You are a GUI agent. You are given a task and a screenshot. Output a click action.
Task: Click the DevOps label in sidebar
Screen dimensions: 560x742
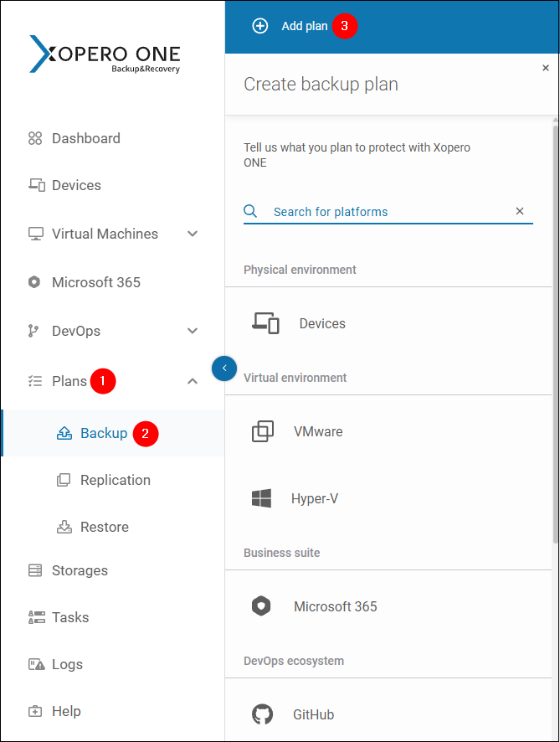(x=76, y=331)
